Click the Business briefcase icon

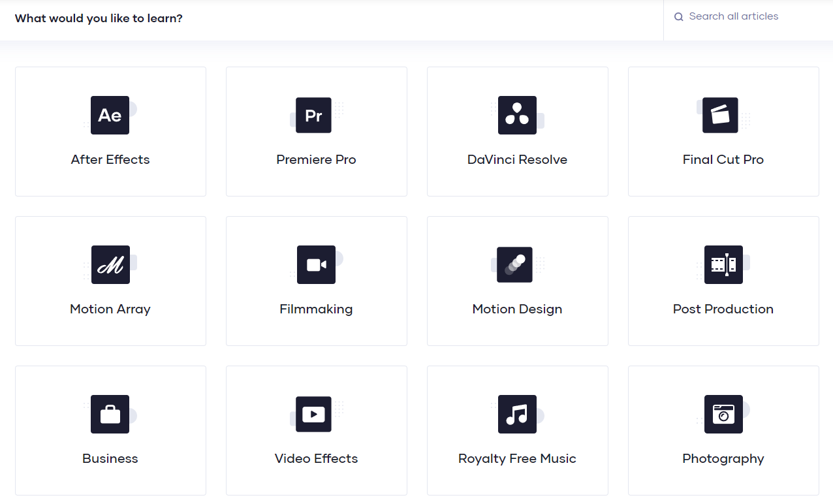110,414
